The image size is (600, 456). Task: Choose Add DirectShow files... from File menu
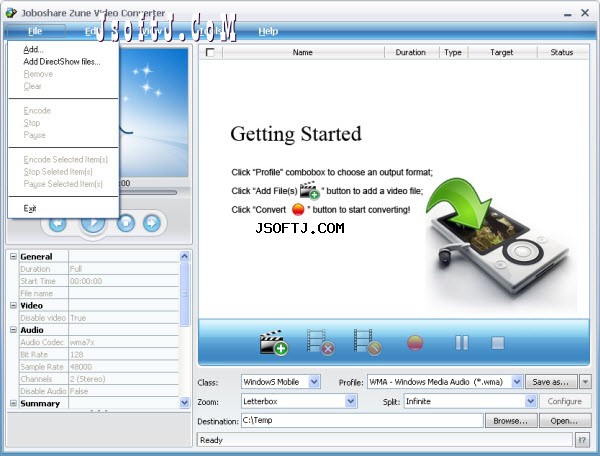(62, 62)
